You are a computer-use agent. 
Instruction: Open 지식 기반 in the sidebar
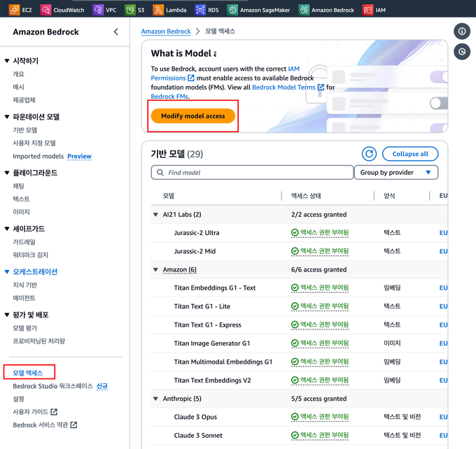(25, 285)
